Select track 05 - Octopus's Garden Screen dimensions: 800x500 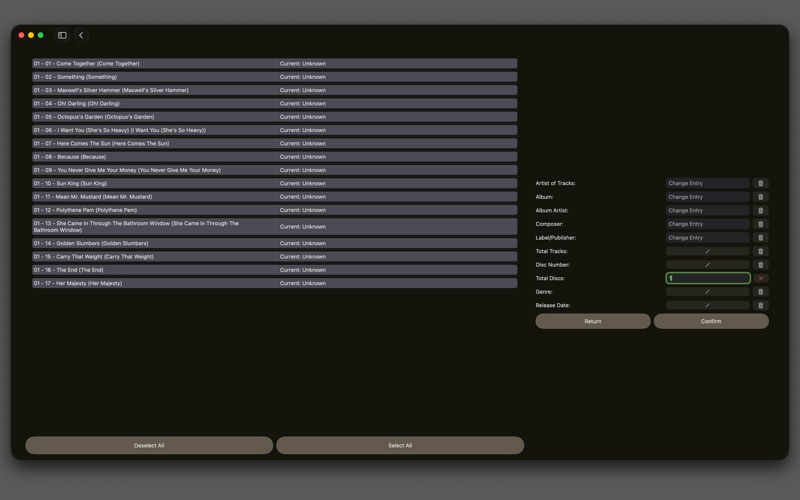click(274, 117)
